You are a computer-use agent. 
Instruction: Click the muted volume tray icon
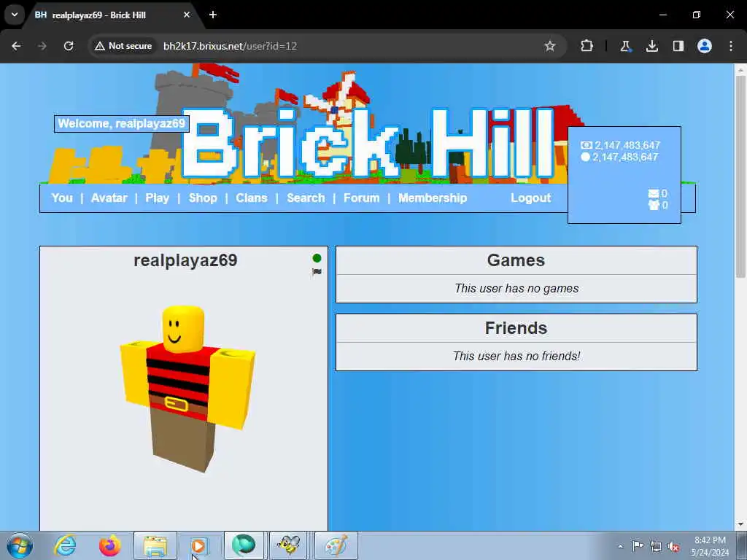pos(673,546)
